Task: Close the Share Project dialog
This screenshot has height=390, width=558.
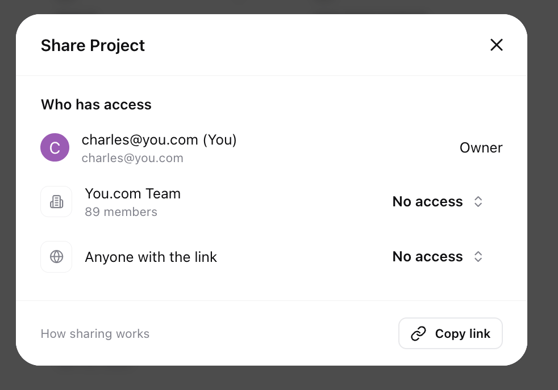Action: coord(496,45)
